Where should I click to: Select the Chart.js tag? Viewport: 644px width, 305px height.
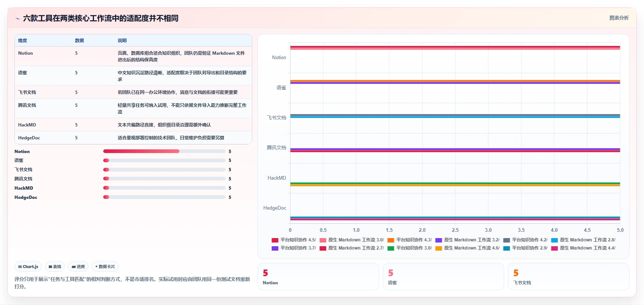point(28,267)
